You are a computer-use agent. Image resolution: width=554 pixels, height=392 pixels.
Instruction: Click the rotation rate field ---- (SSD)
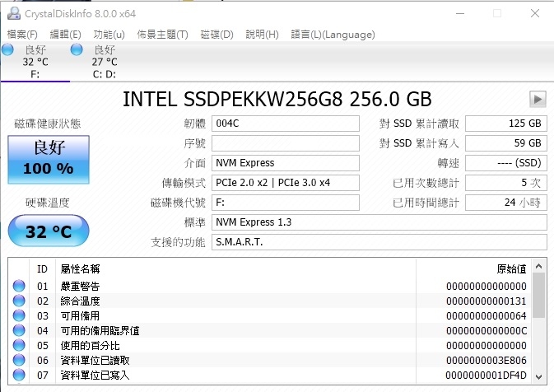(x=506, y=163)
